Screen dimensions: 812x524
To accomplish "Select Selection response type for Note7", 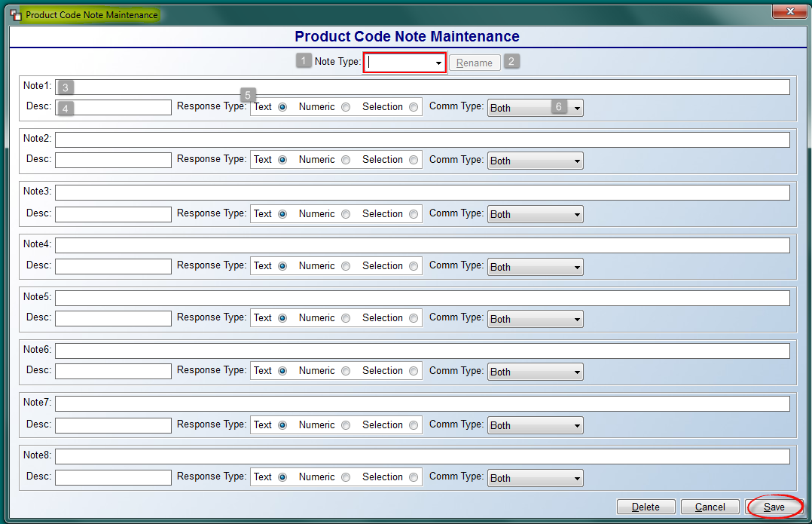I will (414, 425).
